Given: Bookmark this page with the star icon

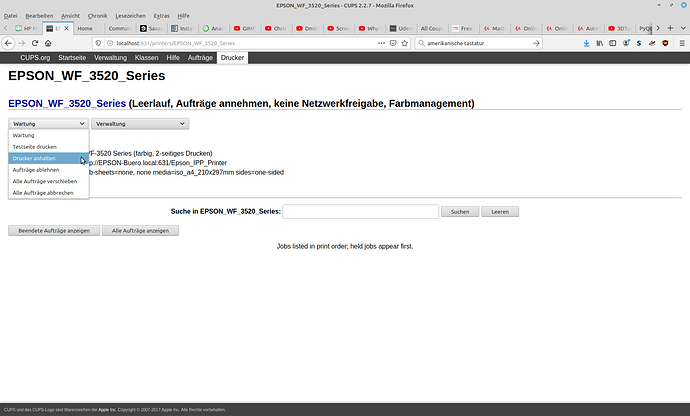Looking at the screenshot, I should tap(404, 43).
